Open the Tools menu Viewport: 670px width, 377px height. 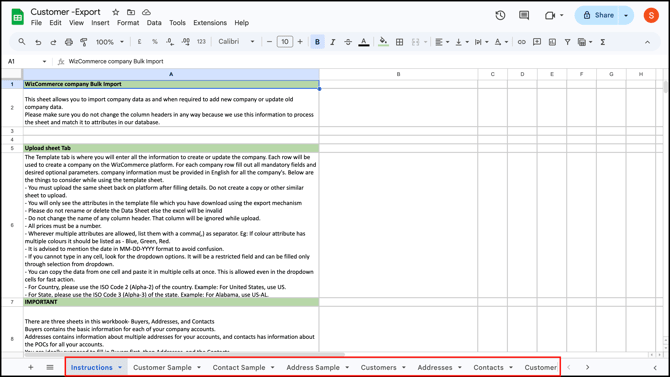tap(177, 23)
